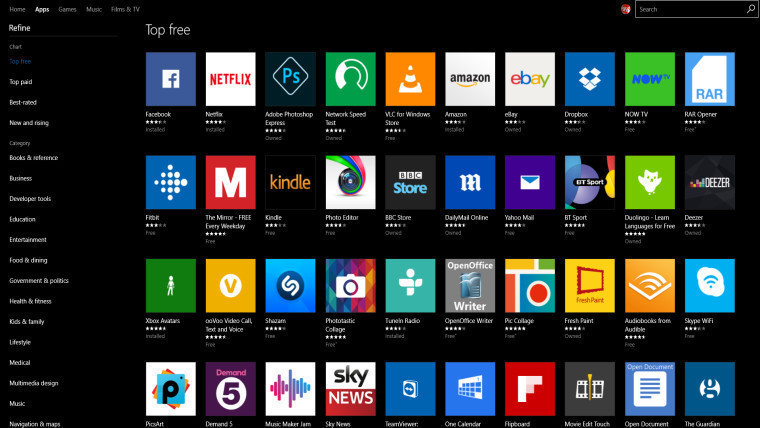Open the Fitbit app tile

[171, 182]
